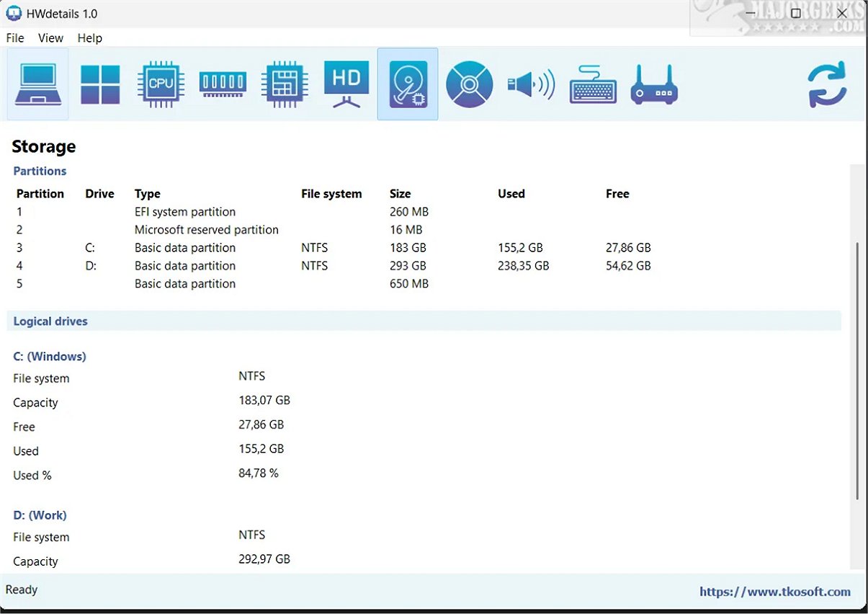This screenshot has height=614, width=868.
Task: Click the C: drive letter cell
Action: tap(90, 248)
